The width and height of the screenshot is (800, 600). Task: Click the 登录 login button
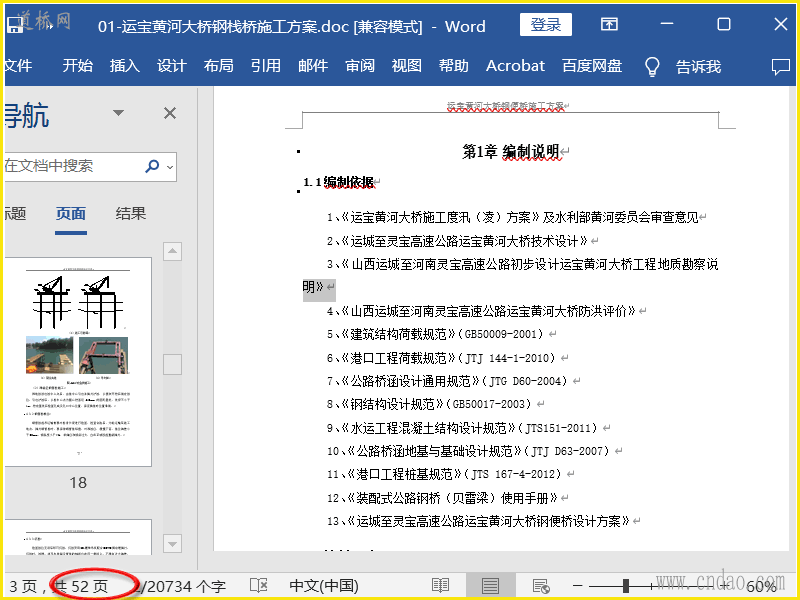coord(545,24)
